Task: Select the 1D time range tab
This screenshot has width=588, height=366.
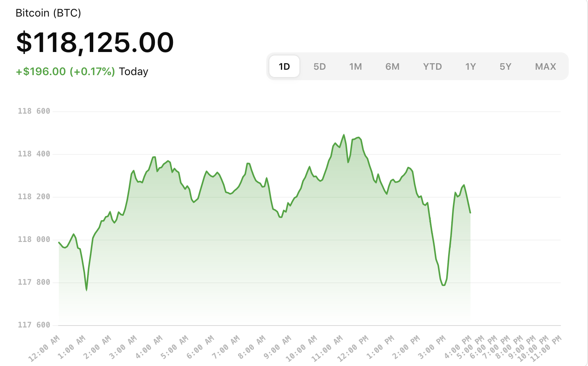Action: pyautogui.click(x=284, y=66)
